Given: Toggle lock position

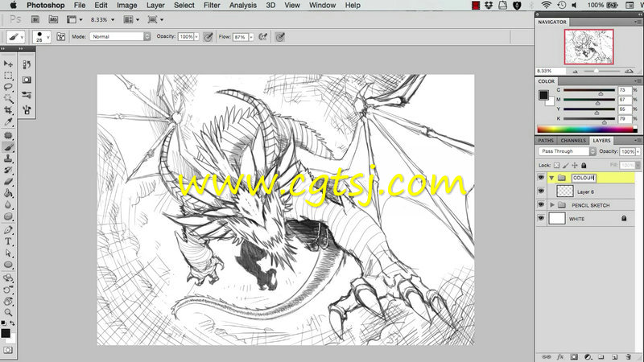Looking at the screenshot, I should pos(575,166).
